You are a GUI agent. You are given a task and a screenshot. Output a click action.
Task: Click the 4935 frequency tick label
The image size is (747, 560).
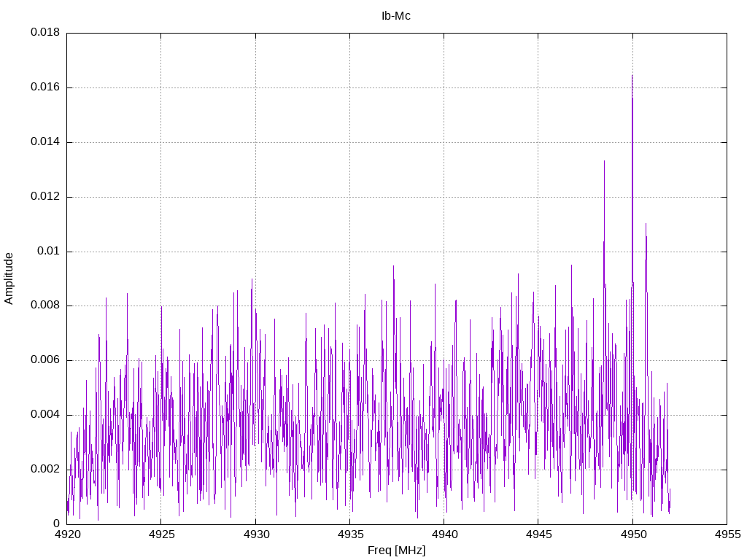tap(349, 534)
